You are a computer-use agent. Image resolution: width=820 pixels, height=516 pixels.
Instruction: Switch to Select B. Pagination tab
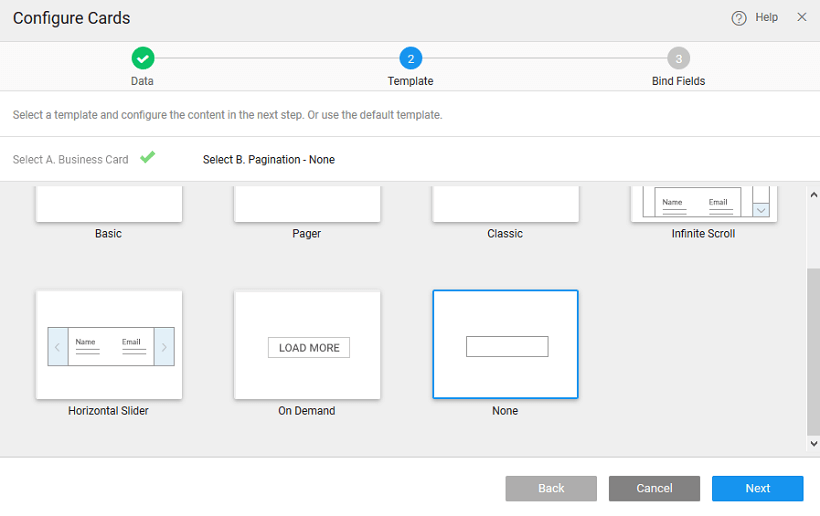pyautogui.click(x=268, y=159)
